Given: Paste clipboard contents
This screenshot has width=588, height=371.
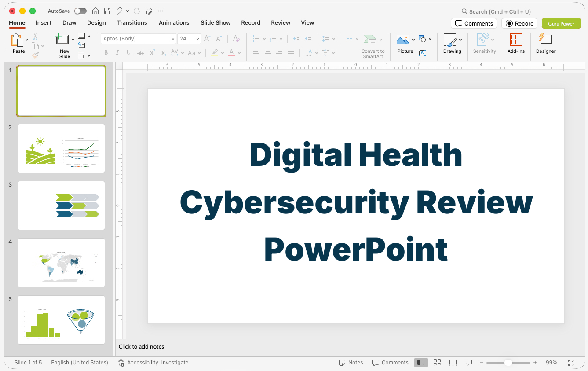Looking at the screenshot, I should click(x=18, y=44).
